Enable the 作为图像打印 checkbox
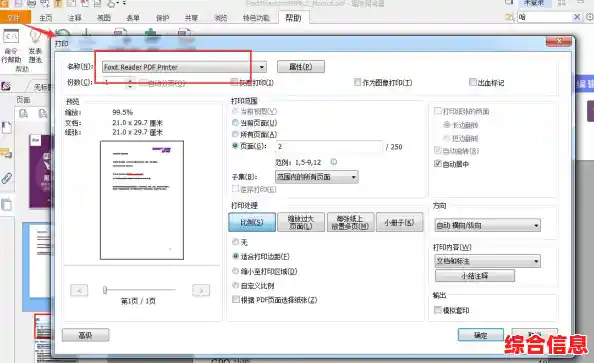This screenshot has width=594, height=363. pyautogui.click(x=357, y=82)
